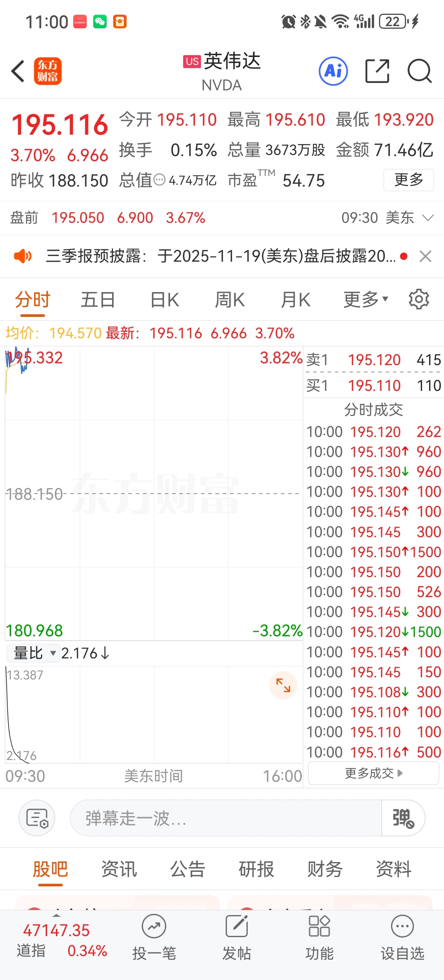Open the 财务 tab
The height and width of the screenshot is (980, 444).
(x=325, y=869)
